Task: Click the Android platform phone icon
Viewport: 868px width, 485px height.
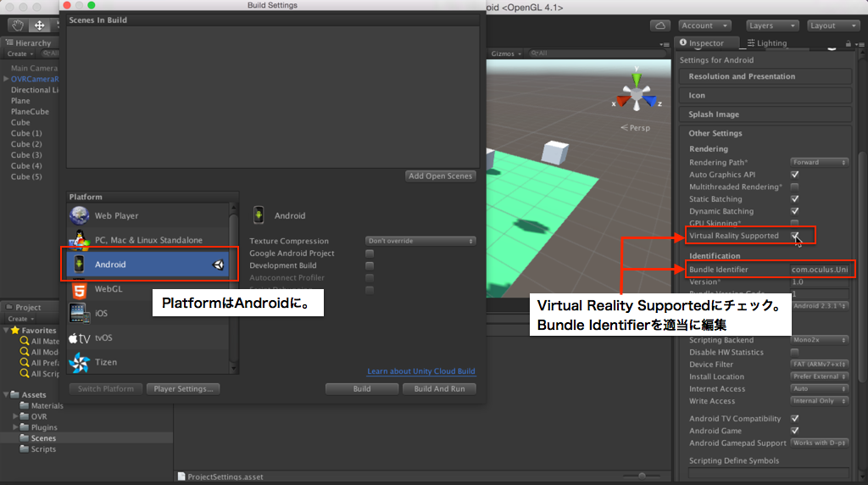Action: [79, 264]
